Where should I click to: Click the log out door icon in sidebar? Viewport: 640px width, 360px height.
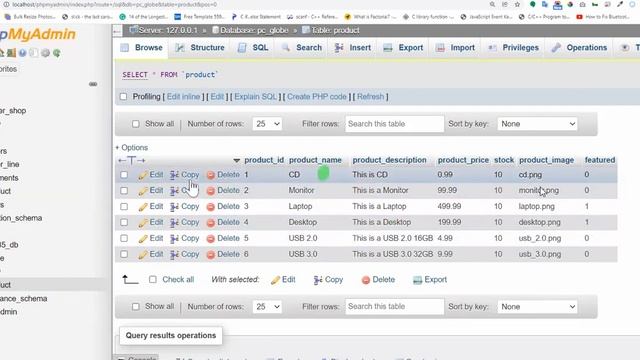(x=11, y=53)
